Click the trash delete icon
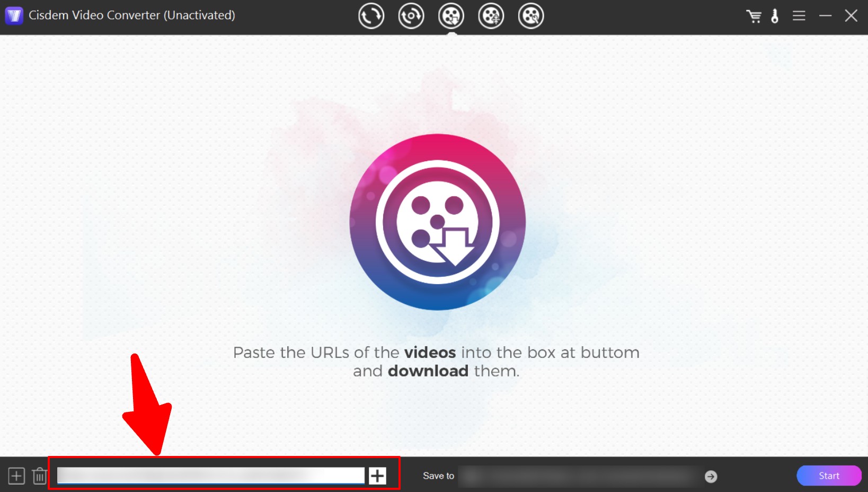868x492 pixels. point(40,476)
